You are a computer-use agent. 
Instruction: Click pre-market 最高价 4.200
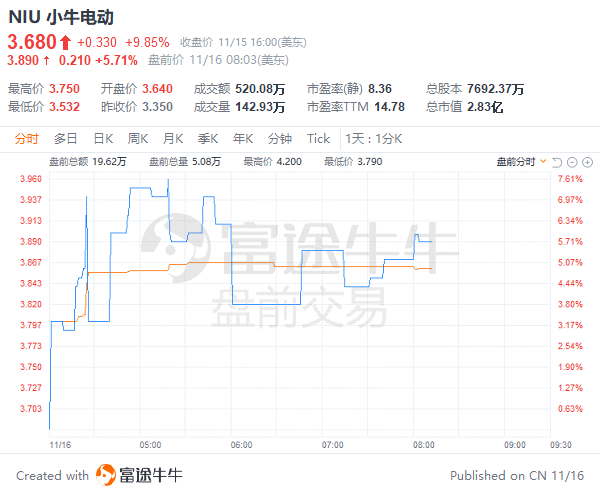click(x=272, y=162)
